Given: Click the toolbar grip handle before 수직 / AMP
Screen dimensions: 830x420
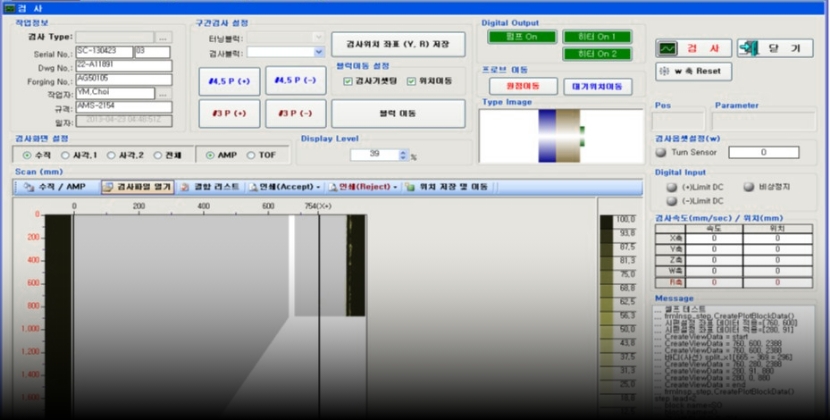Looking at the screenshot, I should click(x=16, y=187).
